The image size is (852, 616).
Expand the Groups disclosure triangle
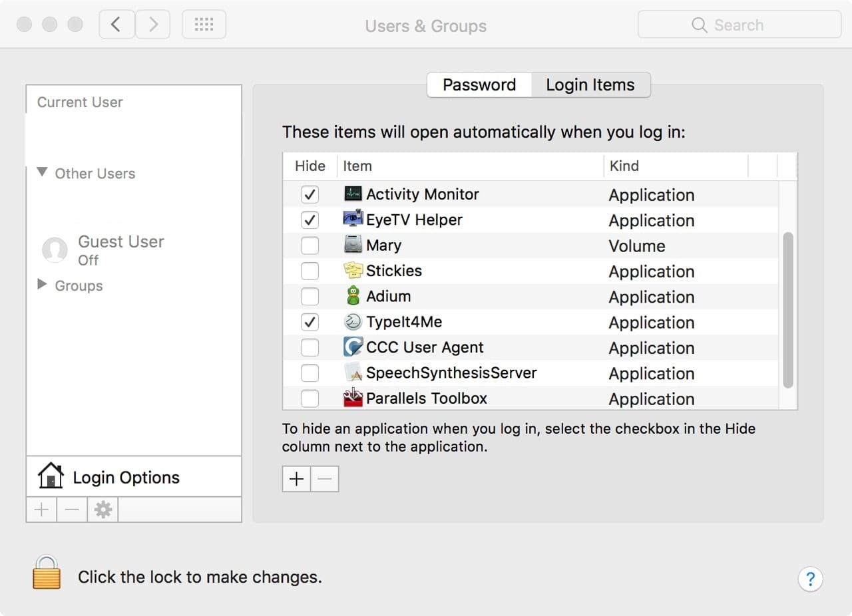click(x=43, y=285)
